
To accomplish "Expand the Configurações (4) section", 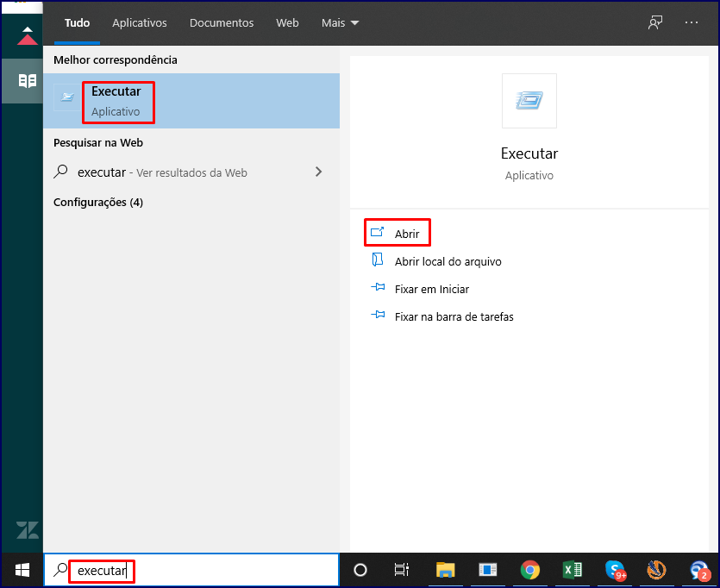I will [98, 203].
